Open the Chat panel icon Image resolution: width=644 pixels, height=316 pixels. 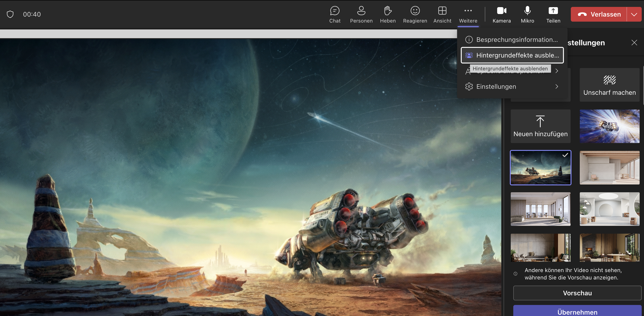[334, 14]
